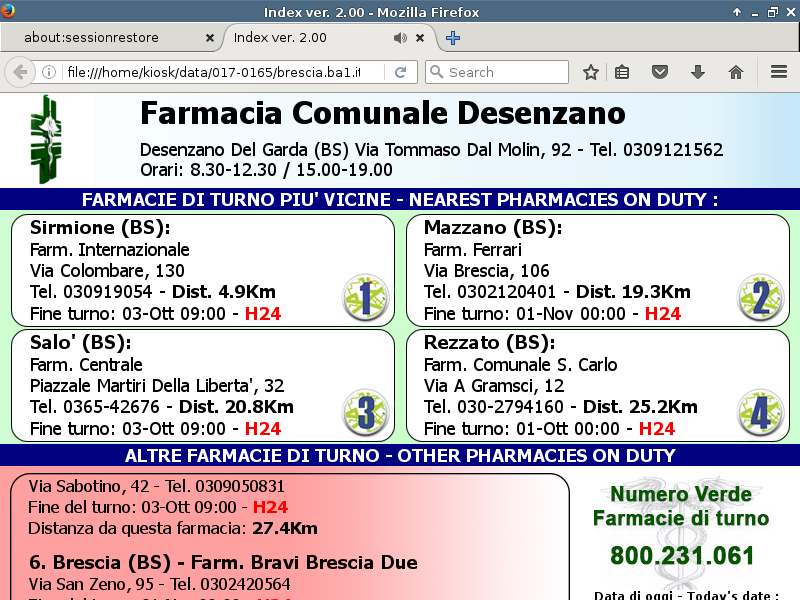Click the file URL address bar

point(210,72)
